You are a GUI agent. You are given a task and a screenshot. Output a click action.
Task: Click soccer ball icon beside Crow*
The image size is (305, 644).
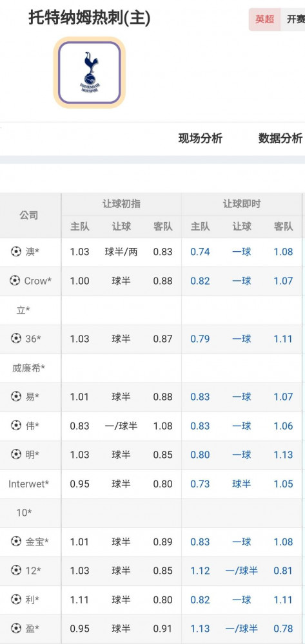coord(14,281)
